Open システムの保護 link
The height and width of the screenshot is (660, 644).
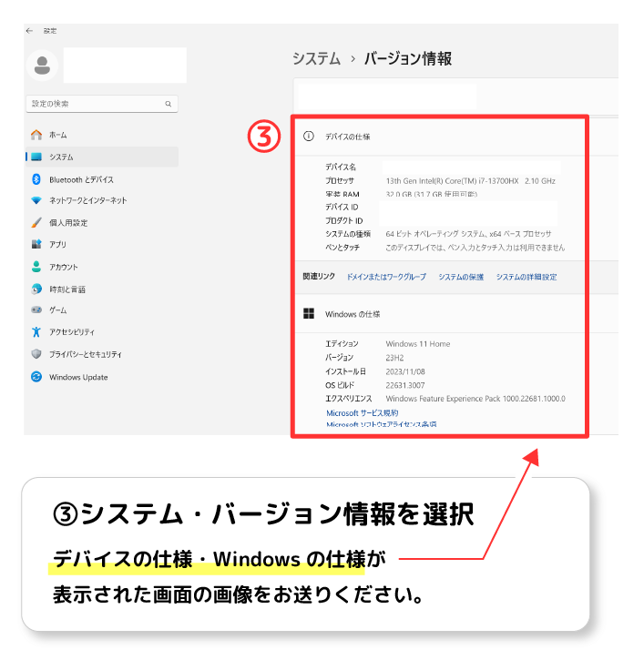(461, 277)
